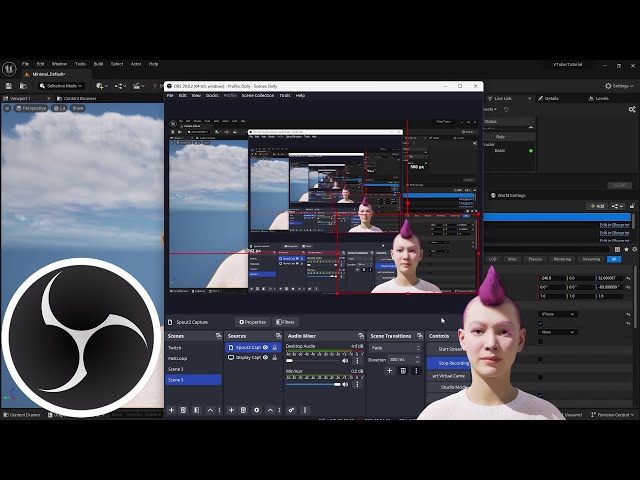Open the Unreal File menu
Image resolution: width=640 pixels, height=480 pixels.
[x=25, y=64]
